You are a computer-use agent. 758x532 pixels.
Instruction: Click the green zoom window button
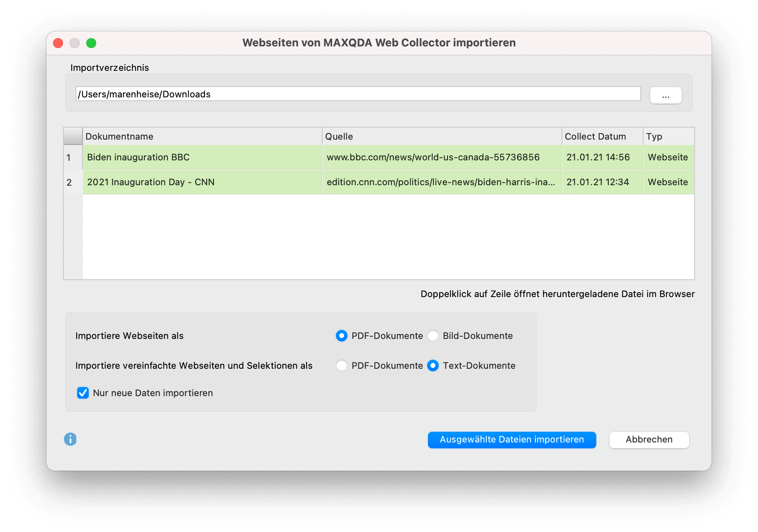coord(91,43)
